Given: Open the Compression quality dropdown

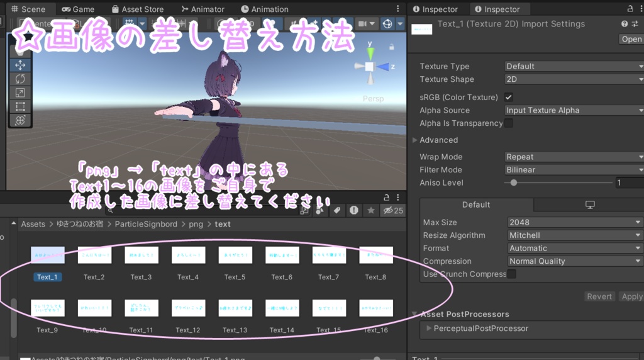Looking at the screenshot, I should [x=575, y=261].
